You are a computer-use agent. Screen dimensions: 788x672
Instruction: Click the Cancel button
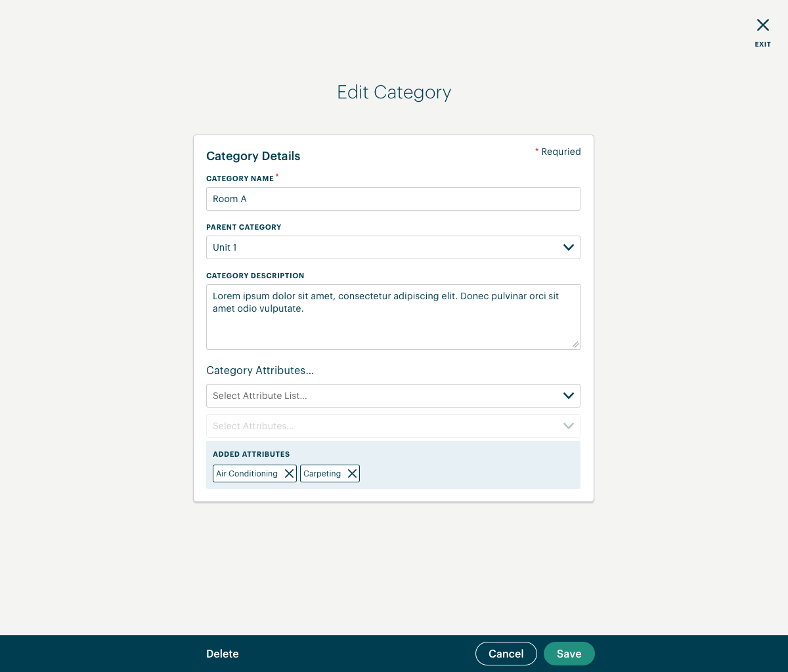click(x=506, y=654)
